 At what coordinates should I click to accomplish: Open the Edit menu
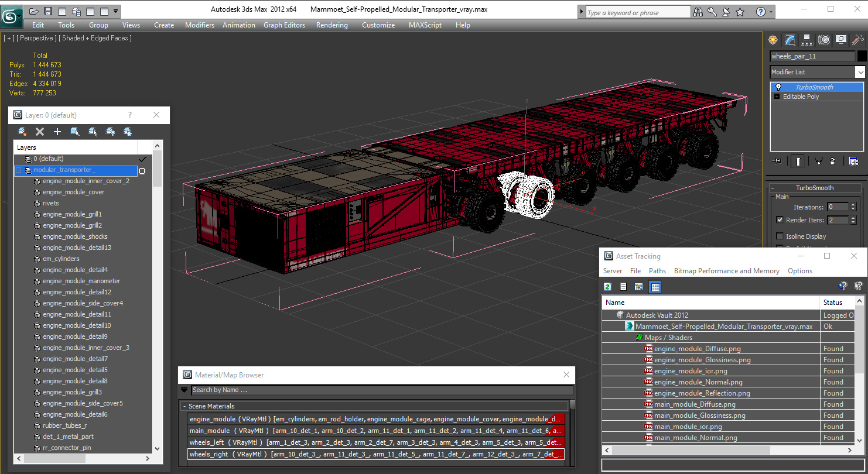point(38,25)
